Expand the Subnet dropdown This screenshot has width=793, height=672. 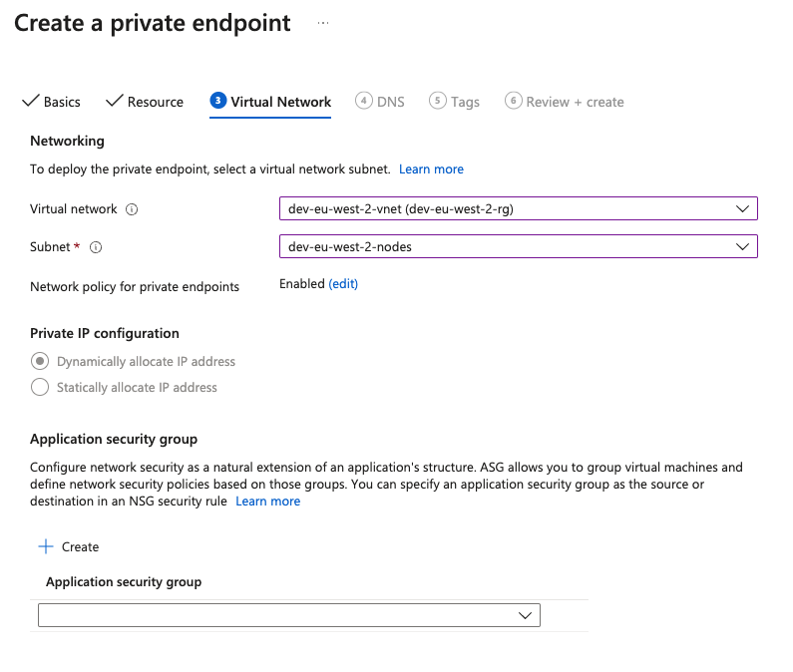pyautogui.click(x=518, y=246)
